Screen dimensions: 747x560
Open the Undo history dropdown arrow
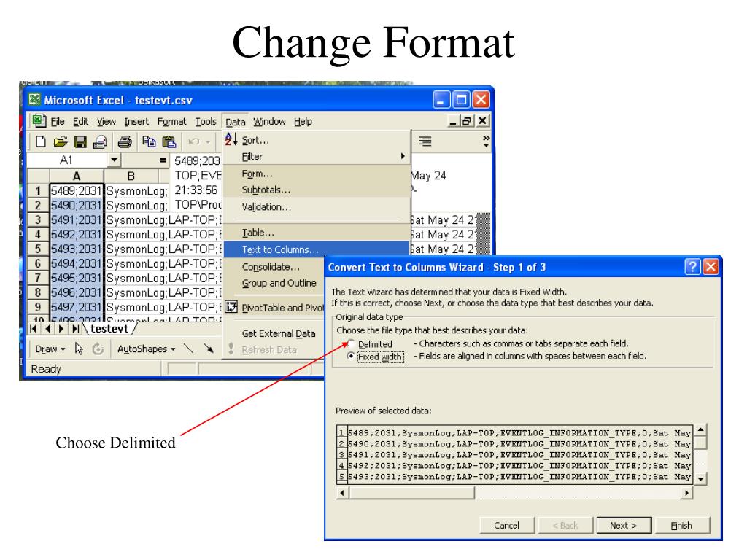coord(208,141)
